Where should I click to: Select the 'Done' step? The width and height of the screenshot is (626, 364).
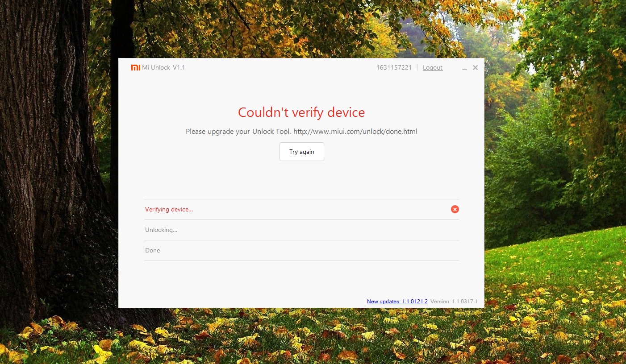coord(301,251)
